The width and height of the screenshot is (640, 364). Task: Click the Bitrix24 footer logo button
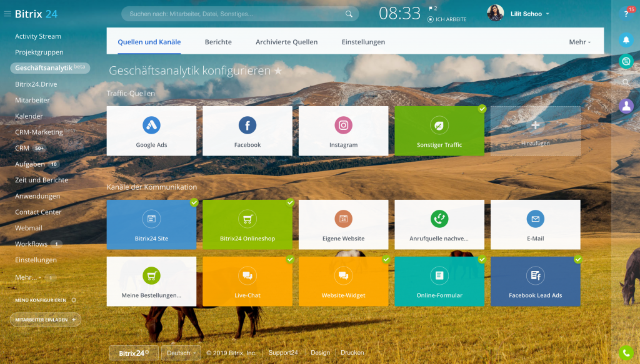[x=134, y=353]
